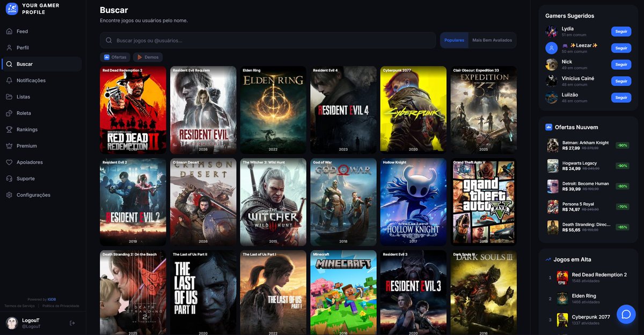This screenshot has height=335, width=644.
Task: Open the Hollow Knight game card
Action: click(x=413, y=202)
